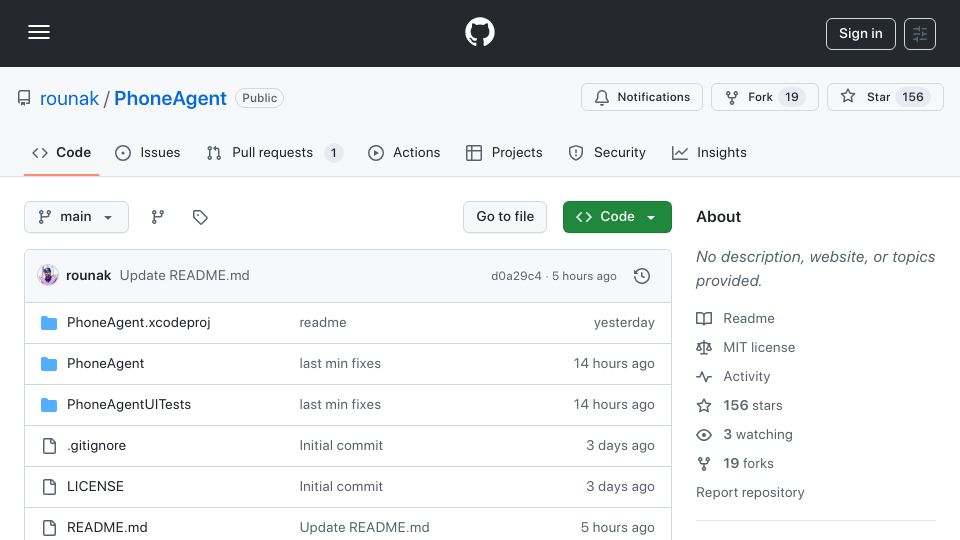Viewport: 960px width, 540px height.
Task: Open the MIT license link
Action: click(x=759, y=348)
